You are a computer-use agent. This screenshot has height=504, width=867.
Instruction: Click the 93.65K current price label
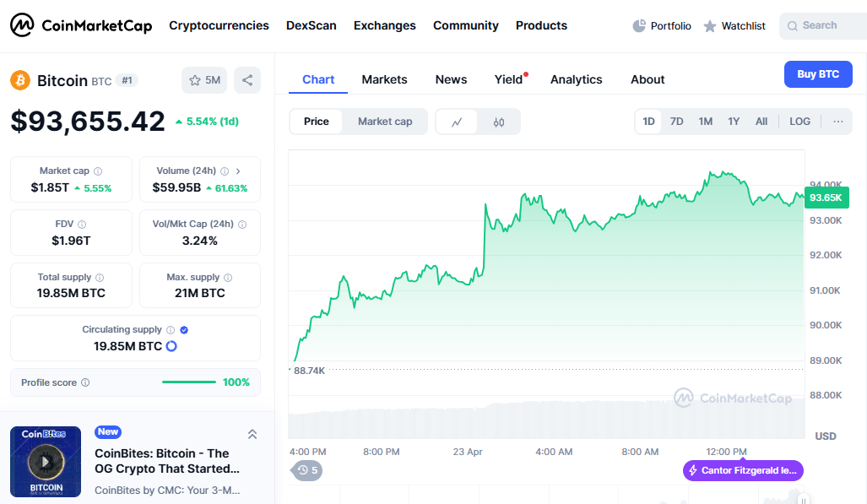(x=826, y=198)
